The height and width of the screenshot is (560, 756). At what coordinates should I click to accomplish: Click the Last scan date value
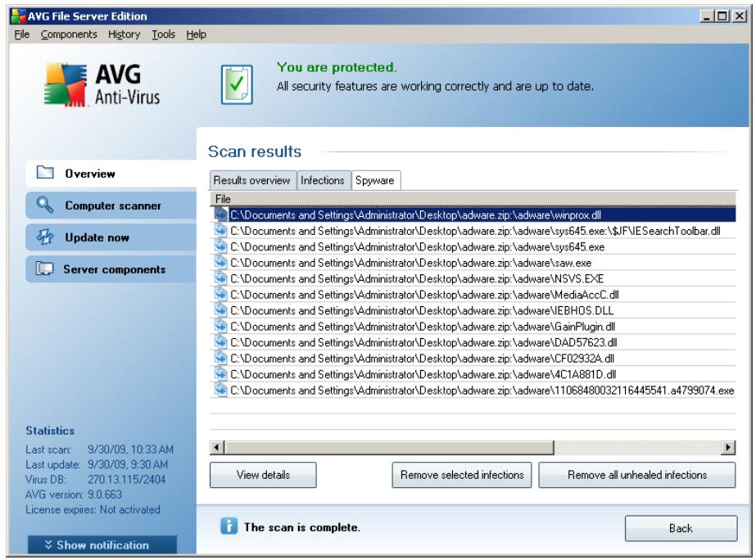coord(130,449)
